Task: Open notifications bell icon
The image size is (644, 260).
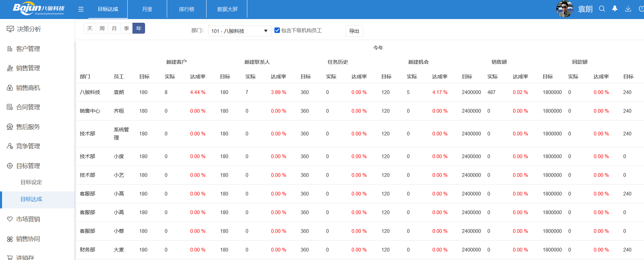Action: (x=615, y=9)
